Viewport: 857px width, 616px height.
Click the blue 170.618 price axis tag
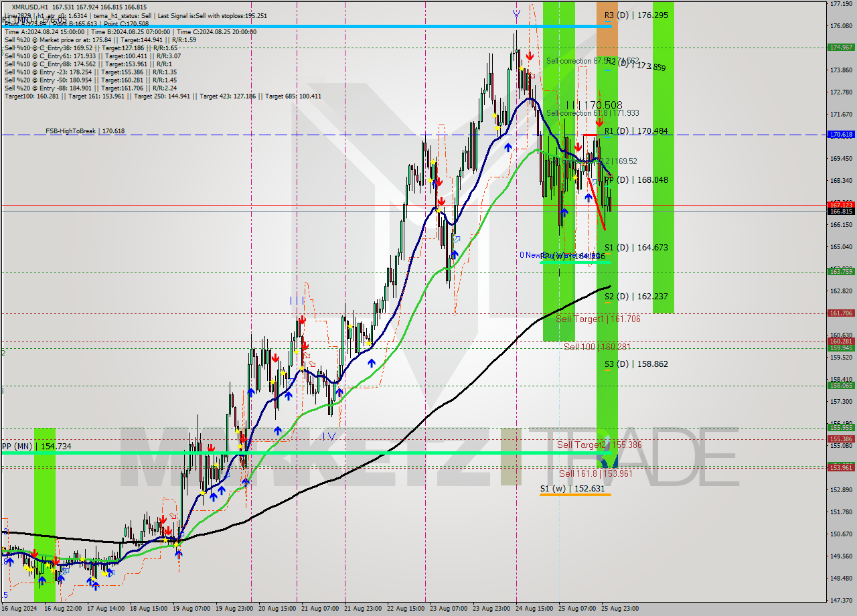click(841, 135)
